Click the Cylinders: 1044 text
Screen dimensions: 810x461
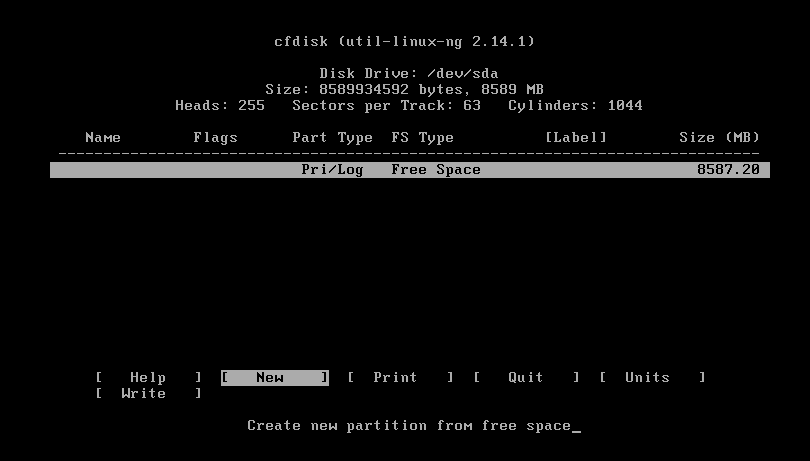[575, 105]
